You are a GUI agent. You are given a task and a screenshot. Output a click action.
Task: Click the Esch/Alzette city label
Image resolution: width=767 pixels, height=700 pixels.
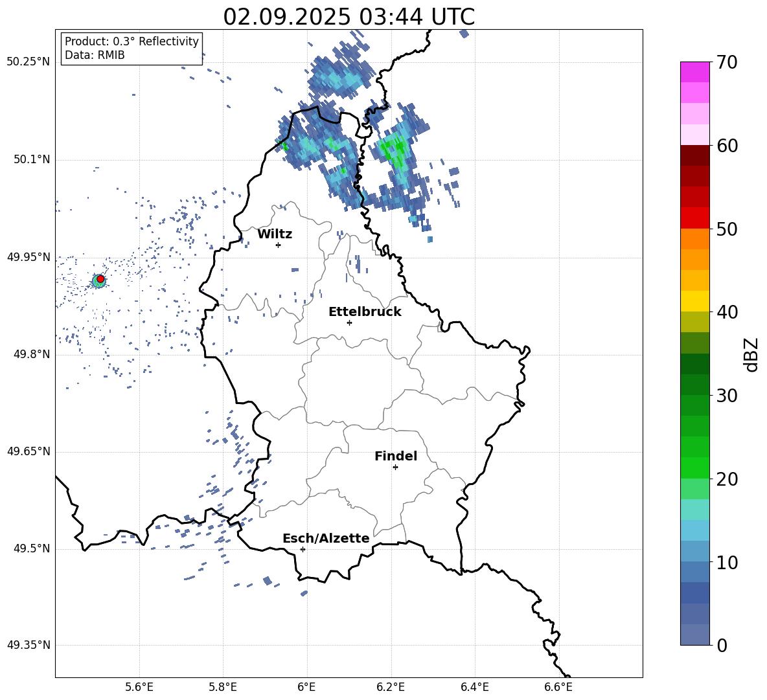326,538
